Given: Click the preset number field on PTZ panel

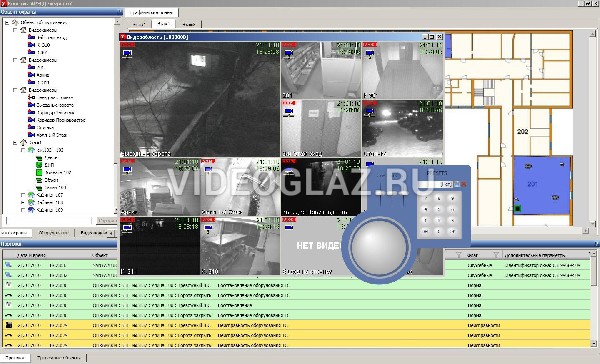Looking at the screenshot, I should 435,184.
